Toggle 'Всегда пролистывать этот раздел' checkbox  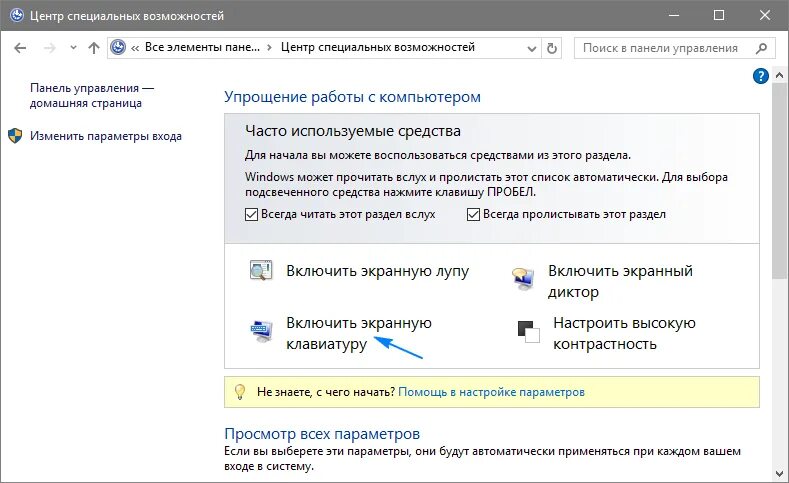pyautogui.click(x=473, y=215)
